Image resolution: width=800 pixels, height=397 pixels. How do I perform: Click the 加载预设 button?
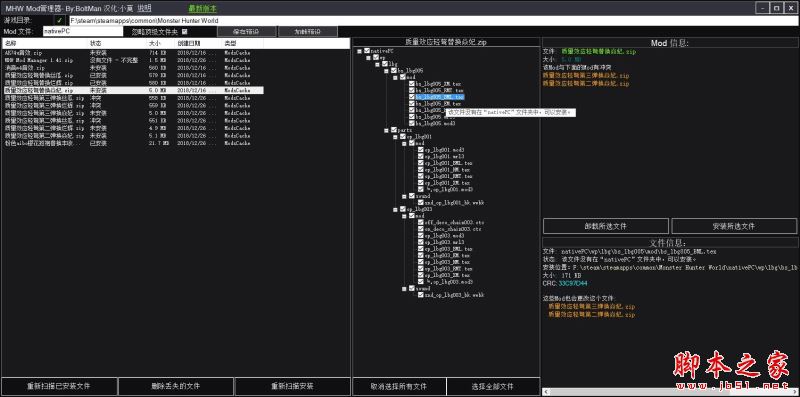tap(308, 32)
